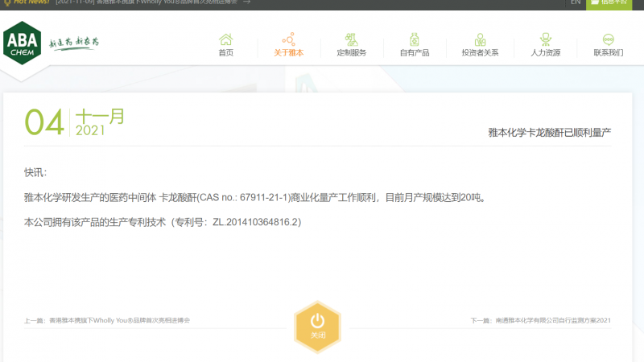This screenshot has width=644, height=362.
Task: Click the 关闭 label to close the article
Action: [x=317, y=335]
